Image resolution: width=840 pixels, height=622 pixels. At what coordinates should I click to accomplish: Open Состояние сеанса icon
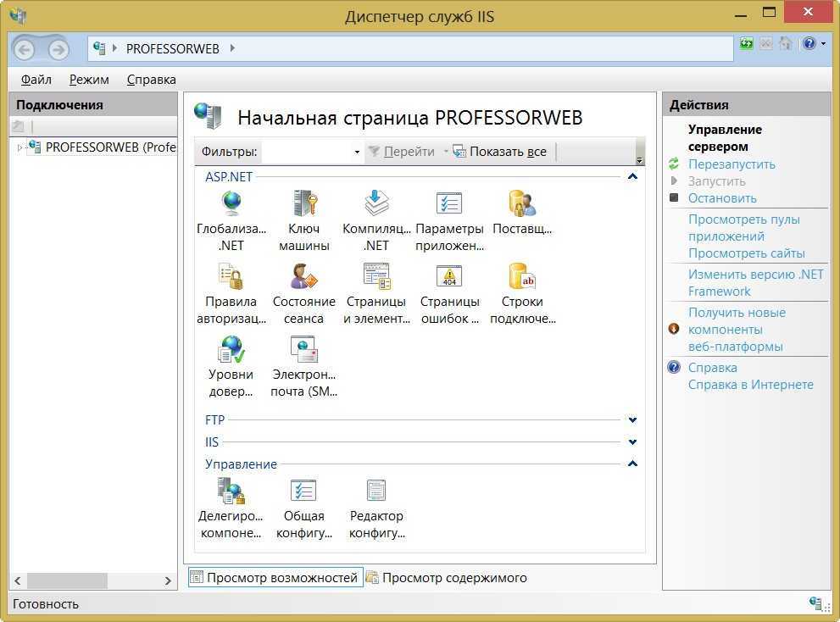[303, 277]
